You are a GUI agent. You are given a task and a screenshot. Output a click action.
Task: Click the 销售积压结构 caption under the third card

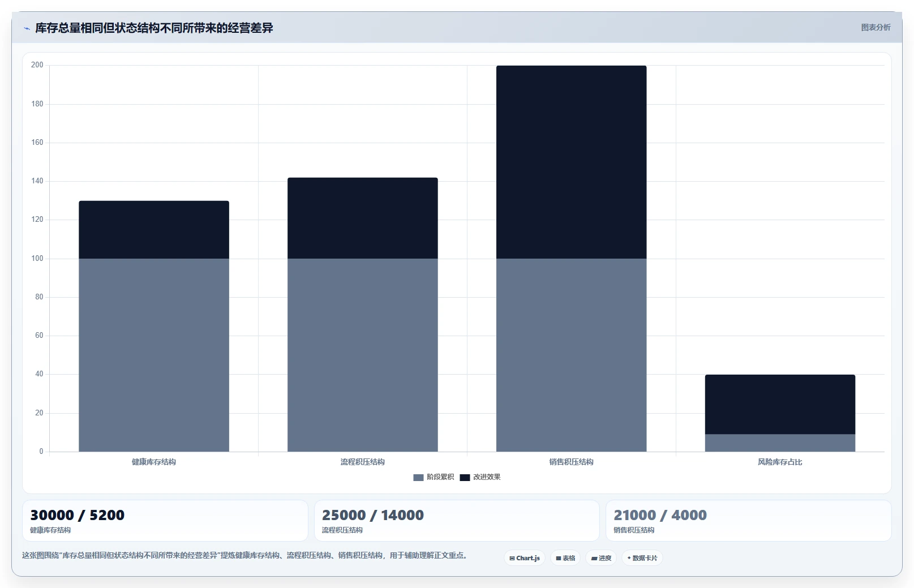pyautogui.click(x=634, y=530)
